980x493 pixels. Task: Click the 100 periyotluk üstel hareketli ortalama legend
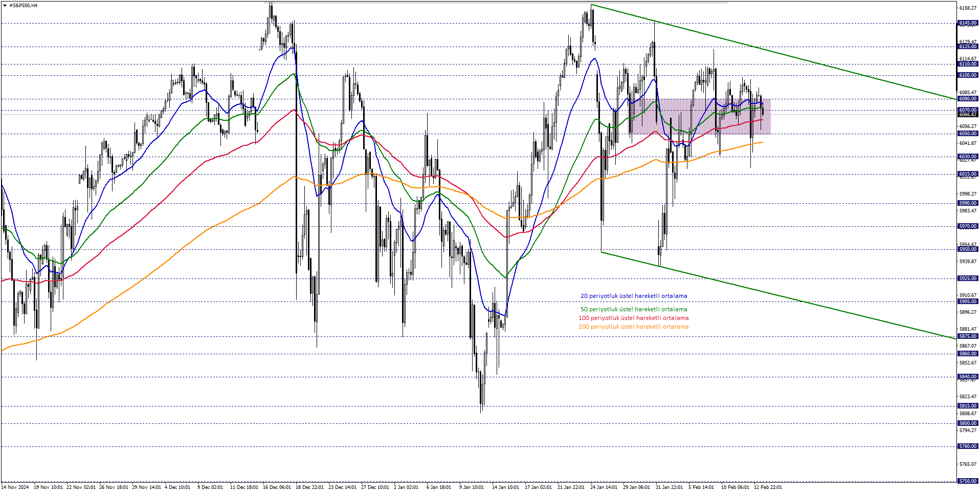pyautogui.click(x=633, y=318)
